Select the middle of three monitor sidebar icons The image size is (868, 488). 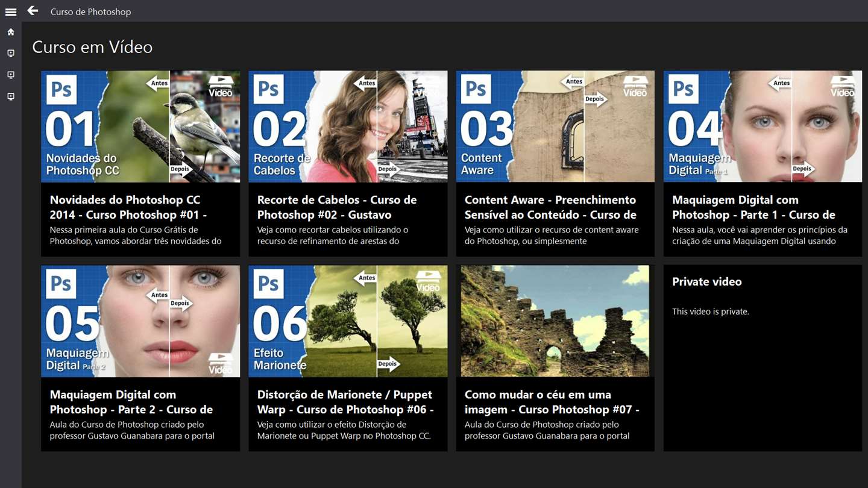click(11, 75)
